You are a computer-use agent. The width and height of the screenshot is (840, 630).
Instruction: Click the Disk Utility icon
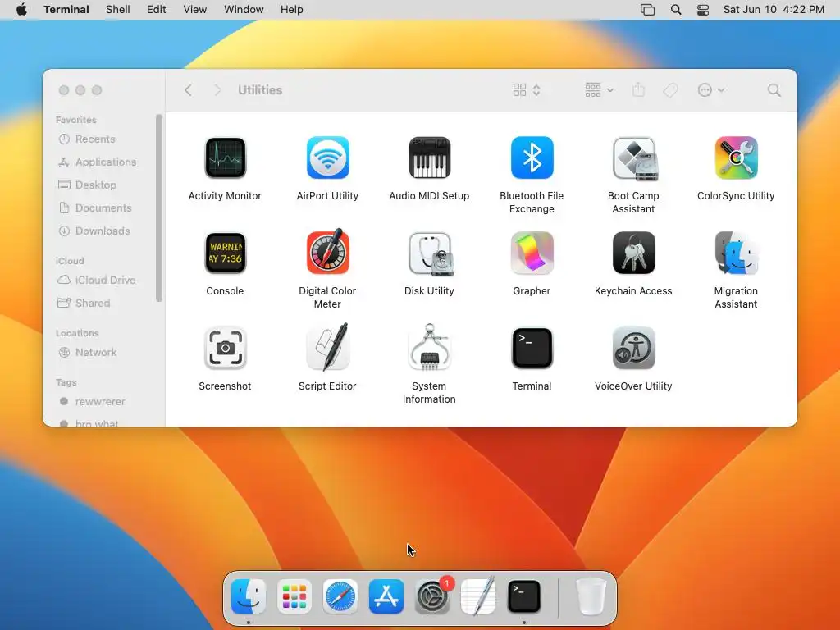(431, 253)
